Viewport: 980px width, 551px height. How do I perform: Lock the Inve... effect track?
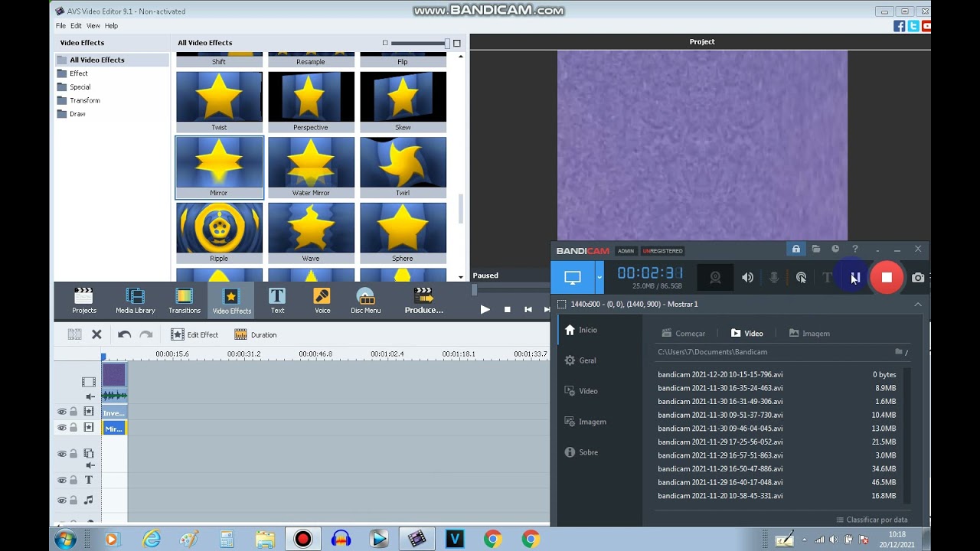point(73,412)
